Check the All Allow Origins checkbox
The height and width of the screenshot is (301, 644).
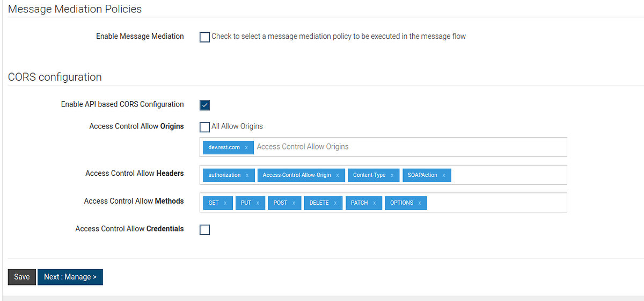click(204, 127)
